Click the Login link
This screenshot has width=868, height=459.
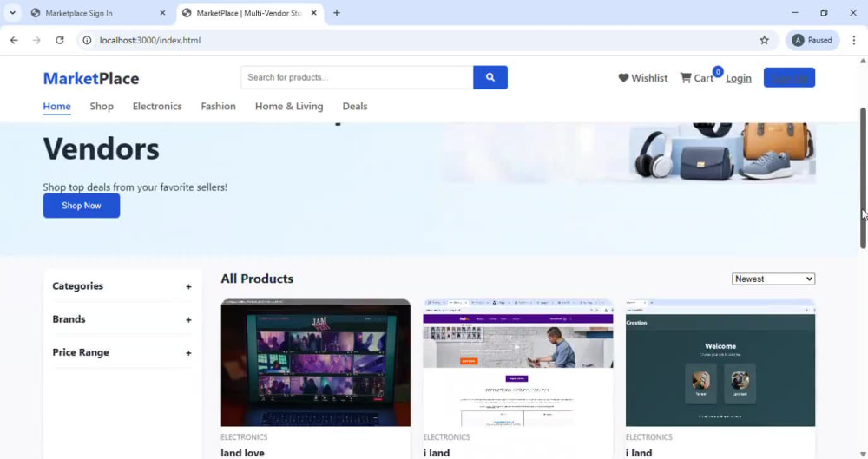point(739,78)
